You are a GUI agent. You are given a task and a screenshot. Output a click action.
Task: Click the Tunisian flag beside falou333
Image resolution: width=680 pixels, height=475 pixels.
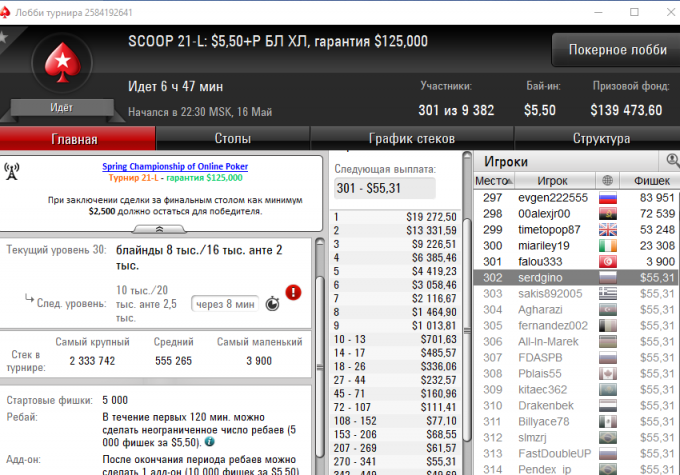click(x=608, y=262)
